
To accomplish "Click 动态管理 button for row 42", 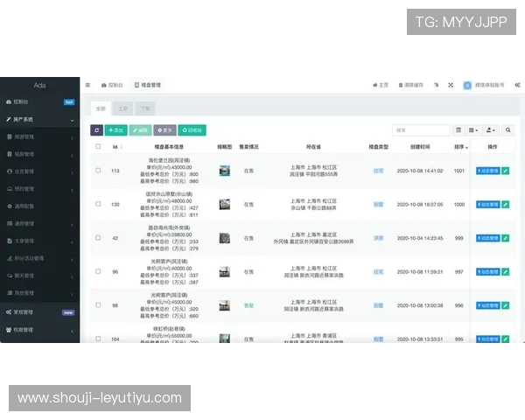I will click(488, 238).
